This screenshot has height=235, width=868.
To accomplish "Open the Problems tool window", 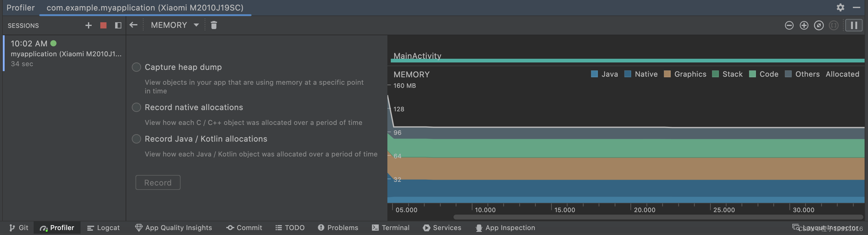I will (x=338, y=228).
